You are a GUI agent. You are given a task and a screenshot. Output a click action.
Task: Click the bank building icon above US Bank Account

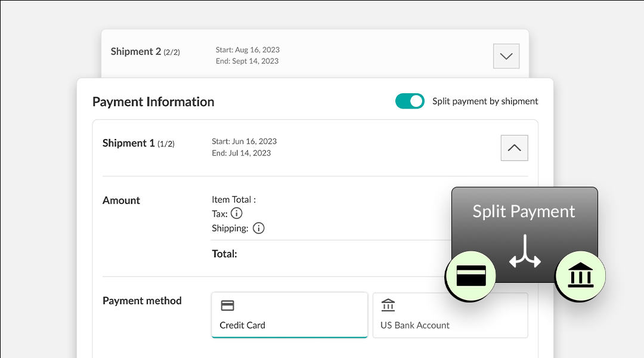[388, 305]
